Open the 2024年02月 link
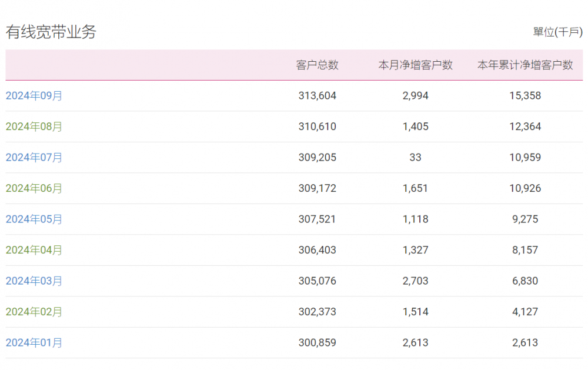This screenshot has height=370, width=588. (x=34, y=312)
